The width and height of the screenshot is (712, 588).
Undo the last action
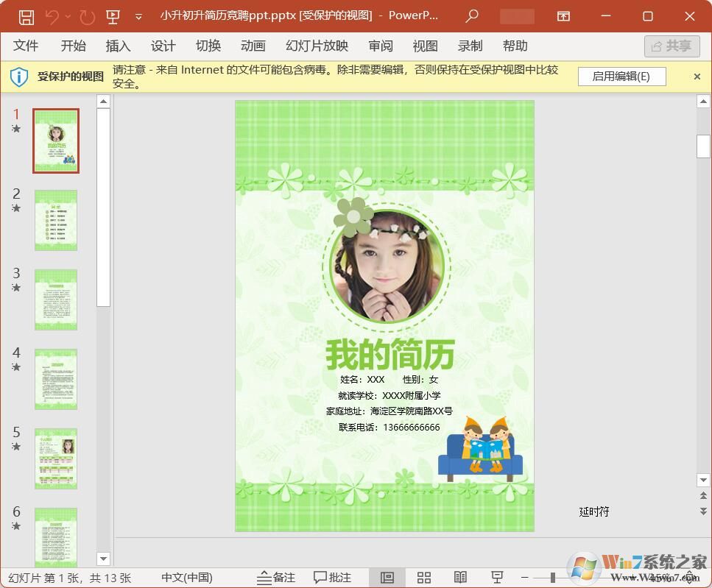[x=51, y=16]
